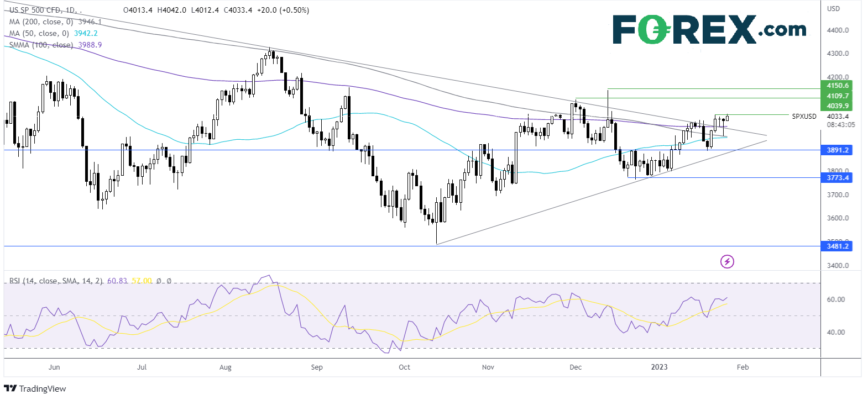
Task: Click the 3942.2 MA 50 value
Action: tap(86, 33)
